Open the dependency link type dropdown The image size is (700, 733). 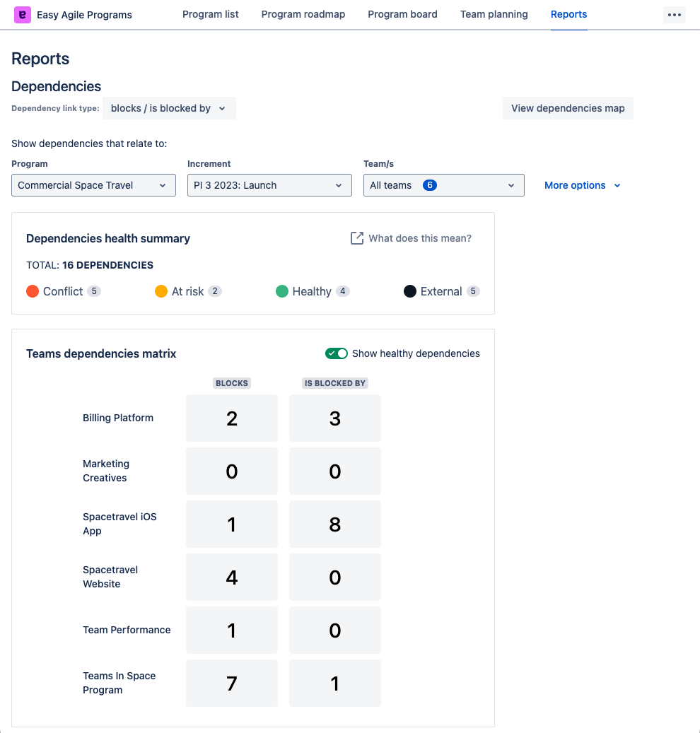(x=168, y=108)
